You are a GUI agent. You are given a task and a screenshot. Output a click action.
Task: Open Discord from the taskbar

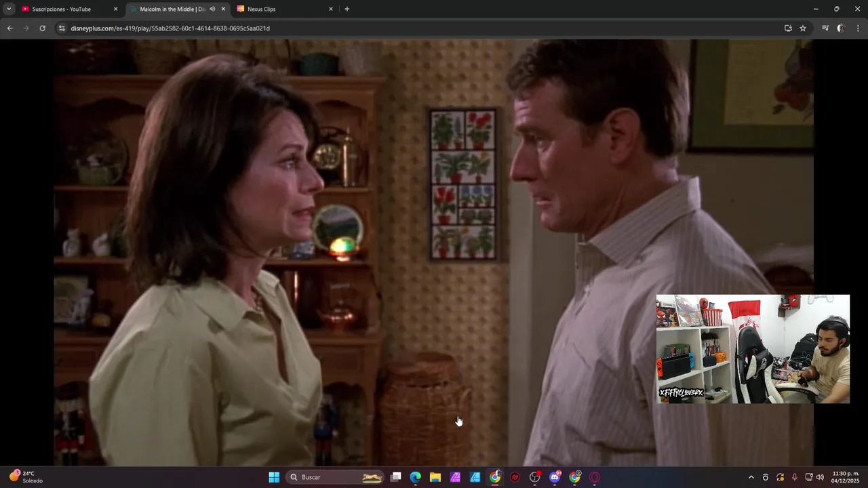point(555,477)
